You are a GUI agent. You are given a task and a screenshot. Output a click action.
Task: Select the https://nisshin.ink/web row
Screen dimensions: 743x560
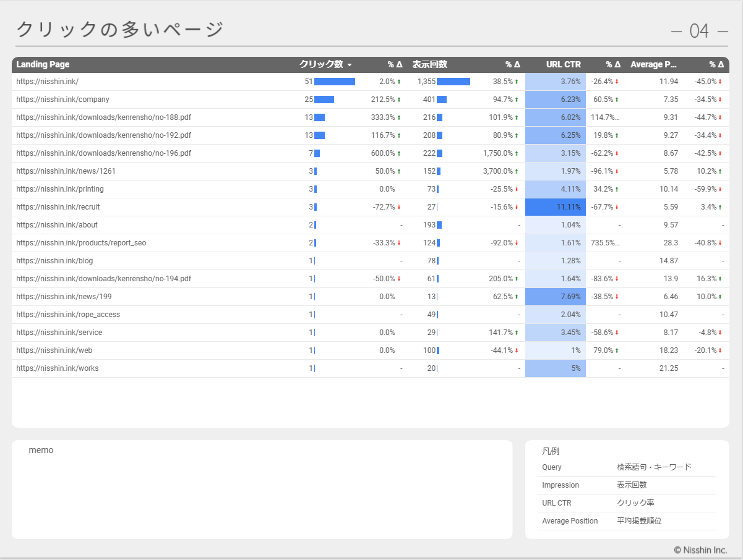370,350
